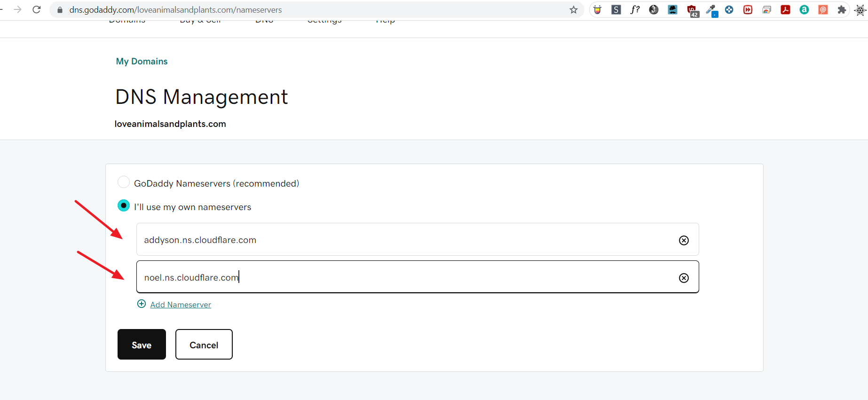The height and width of the screenshot is (400, 868).
Task: Save the nameserver changes
Action: [x=142, y=344]
